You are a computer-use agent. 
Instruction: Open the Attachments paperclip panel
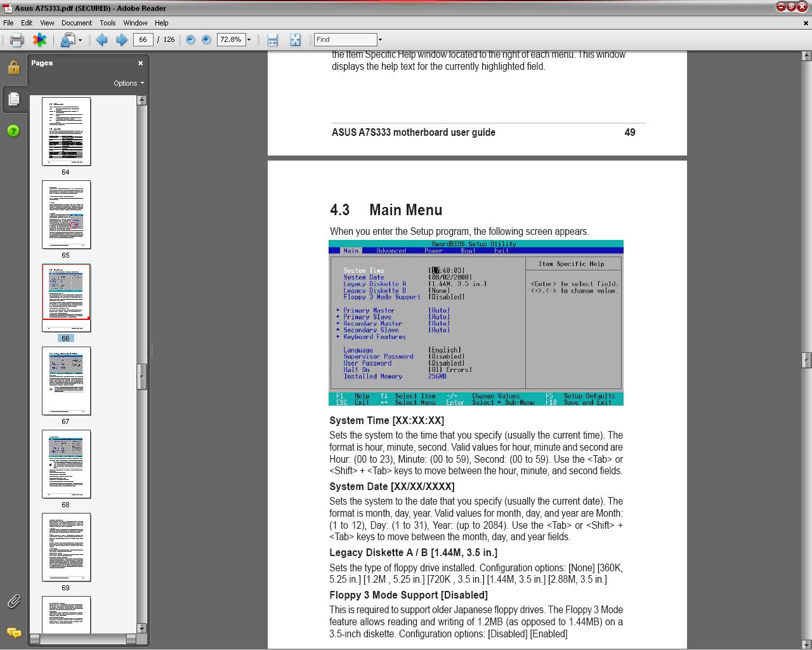tap(13, 601)
